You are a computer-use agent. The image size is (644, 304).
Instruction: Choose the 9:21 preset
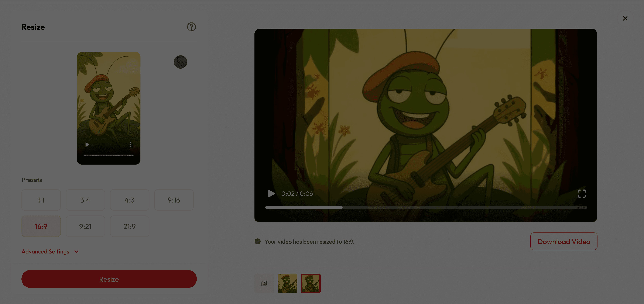coord(85,226)
